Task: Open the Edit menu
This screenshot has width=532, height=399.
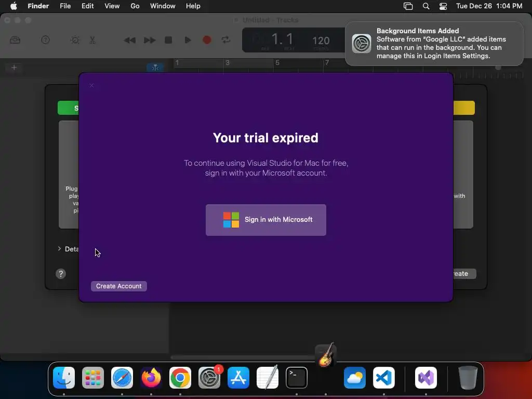Action: click(x=87, y=6)
